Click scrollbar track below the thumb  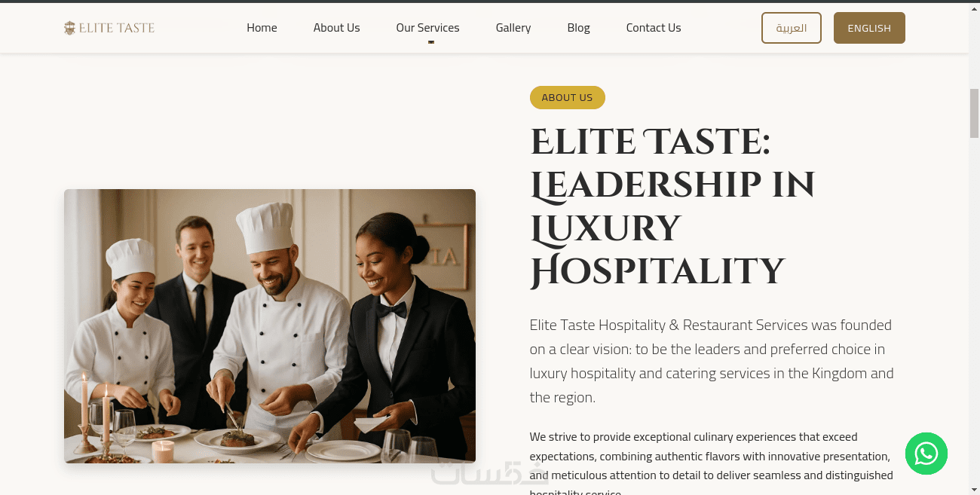[974, 316]
